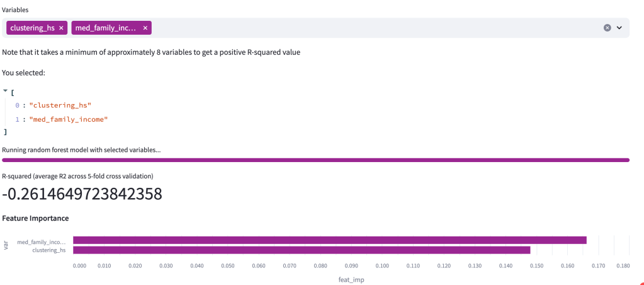Click the purple random forest progress bar
Screen dimensions: 644x285
coord(315,160)
